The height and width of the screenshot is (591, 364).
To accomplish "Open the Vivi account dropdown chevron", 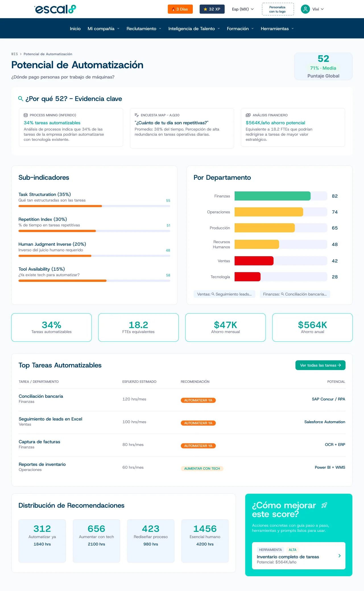I will (322, 9).
